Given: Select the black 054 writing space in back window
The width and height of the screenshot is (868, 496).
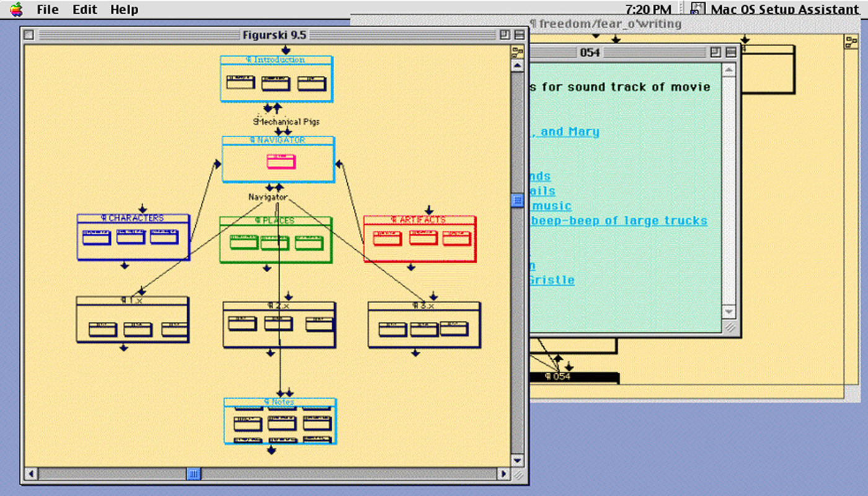Looking at the screenshot, I should 575,377.
